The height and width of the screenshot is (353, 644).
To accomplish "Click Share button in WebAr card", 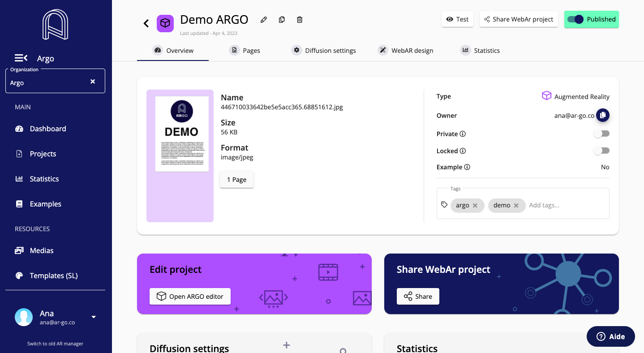I will click(418, 297).
